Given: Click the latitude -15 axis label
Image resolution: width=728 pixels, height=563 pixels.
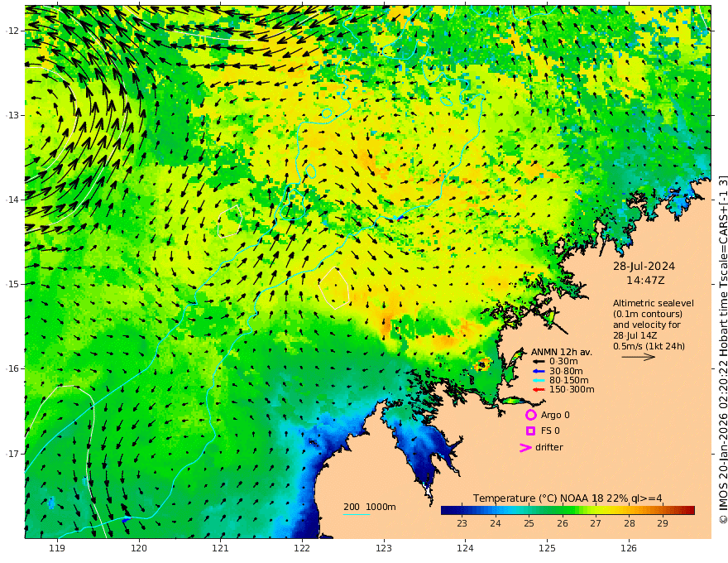Looking at the screenshot, I should click(12, 284).
